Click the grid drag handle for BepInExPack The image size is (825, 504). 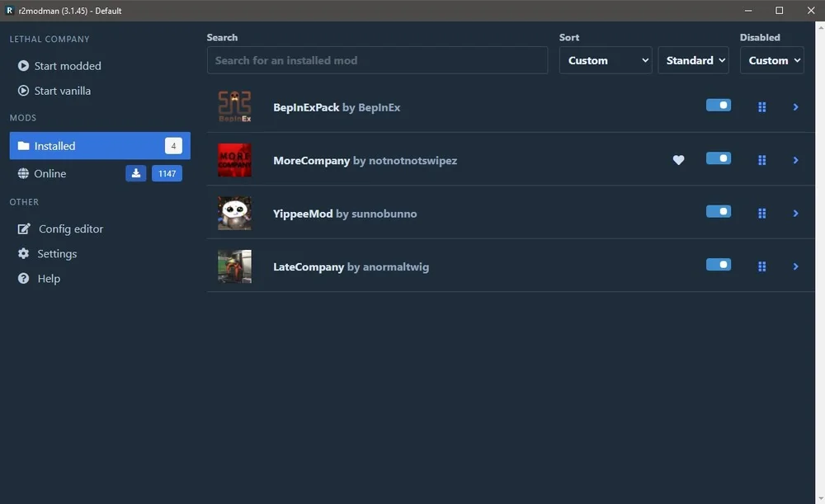761,107
